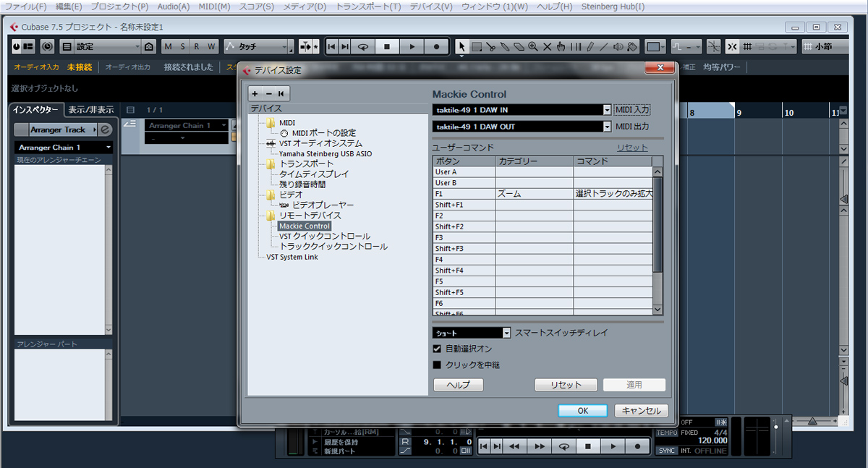Viewport: 868px width, 468px height.
Task: Click the OK button in デバイス設定
Action: (582, 410)
